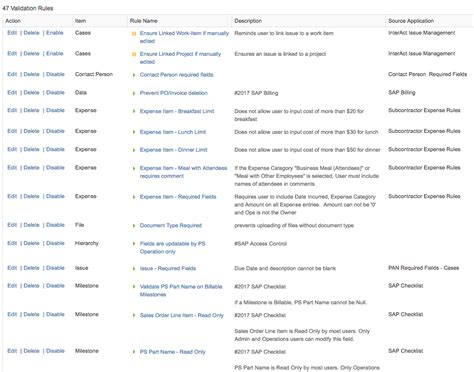Click the paused status icon for Ensure Linked Project rule
Viewport: 474px width, 372px height.
(134, 54)
